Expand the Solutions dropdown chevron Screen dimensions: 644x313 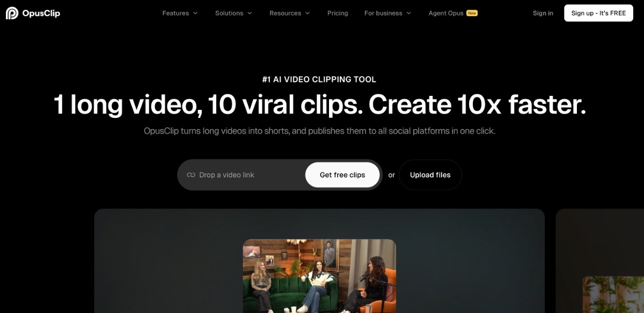(250, 13)
